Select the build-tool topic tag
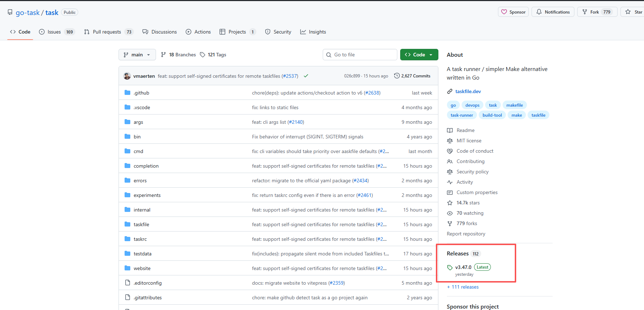644x310 pixels. (x=492, y=115)
